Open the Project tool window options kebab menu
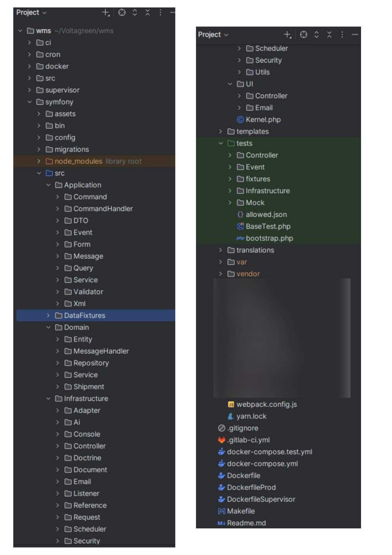This screenshot has width=392, height=555. pyautogui.click(x=160, y=12)
